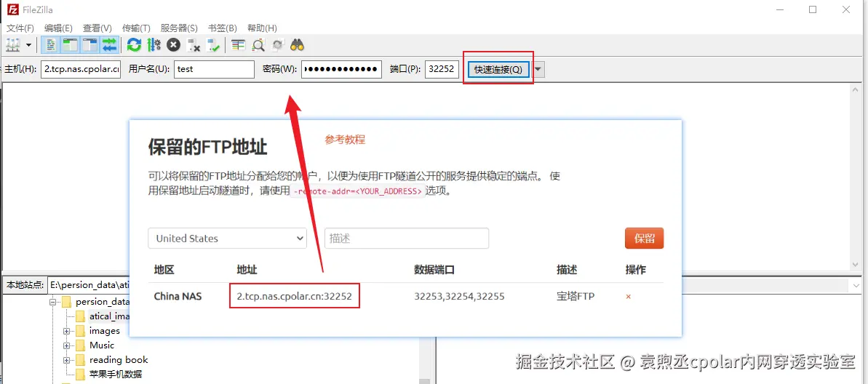
Task: Open the Site Manager dropdown arrow
Action: coord(28,45)
